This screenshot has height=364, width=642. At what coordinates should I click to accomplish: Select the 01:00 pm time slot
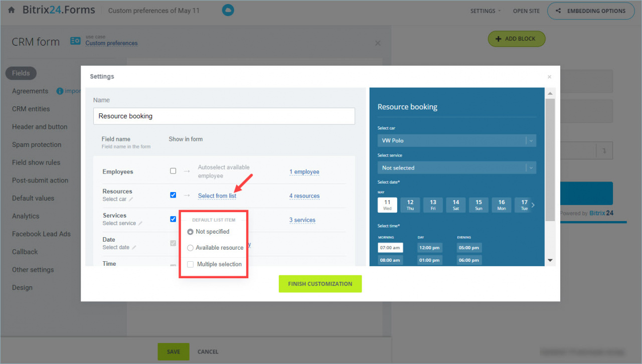tap(430, 260)
